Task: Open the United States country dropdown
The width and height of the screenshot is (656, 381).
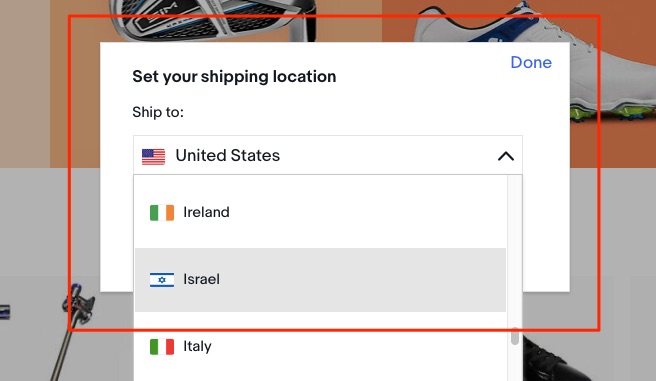Action: (x=328, y=155)
